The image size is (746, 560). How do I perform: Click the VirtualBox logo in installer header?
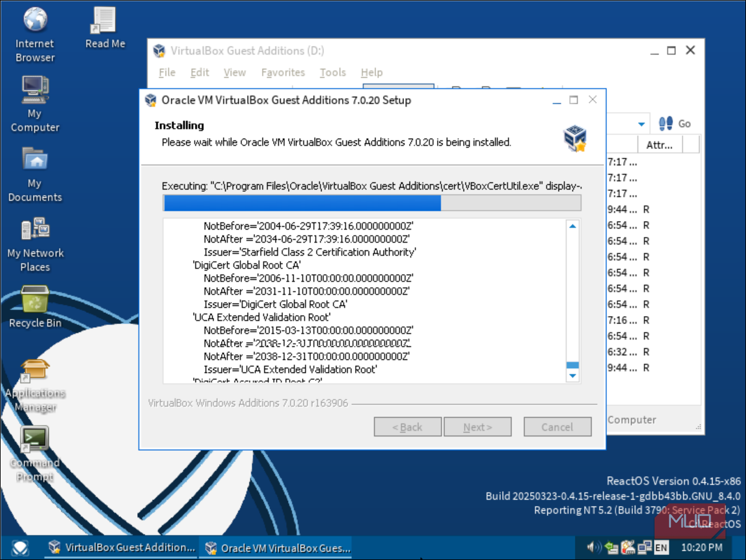tap(575, 138)
